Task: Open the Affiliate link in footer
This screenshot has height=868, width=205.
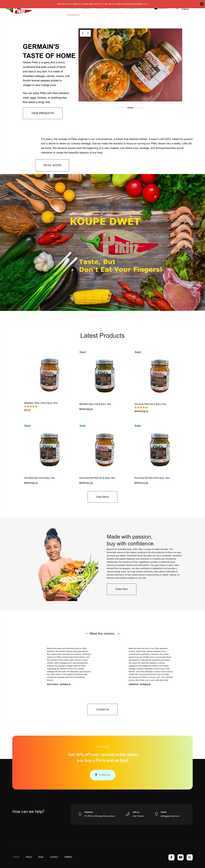Action: point(68,857)
